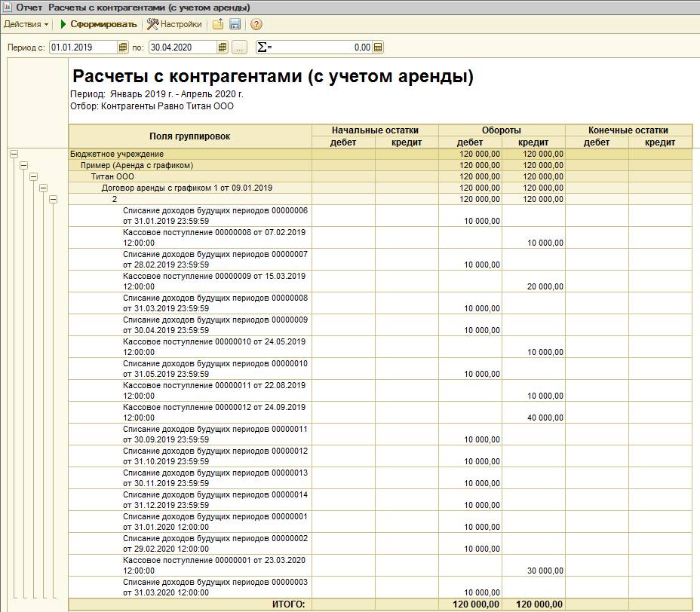Open Настройки report settings

point(174,24)
